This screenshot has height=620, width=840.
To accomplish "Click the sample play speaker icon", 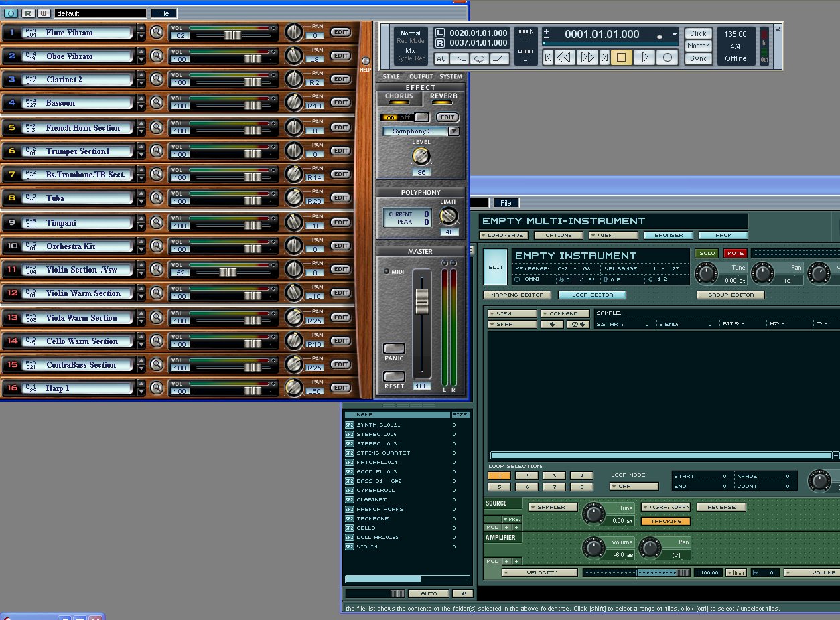I will (x=552, y=325).
